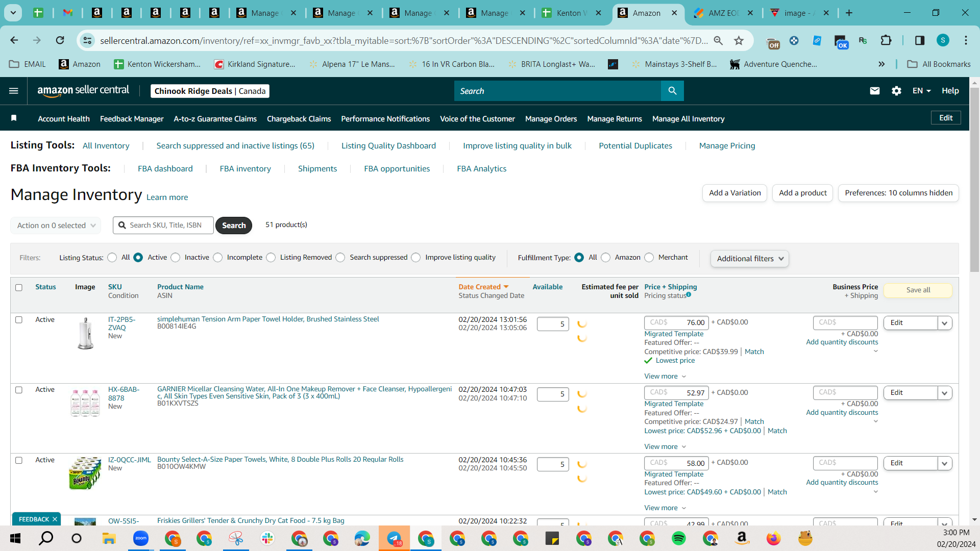Open the Windows taskbar search icon
Image resolution: width=980 pixels, height=551 pixels.
coord(46,538)
